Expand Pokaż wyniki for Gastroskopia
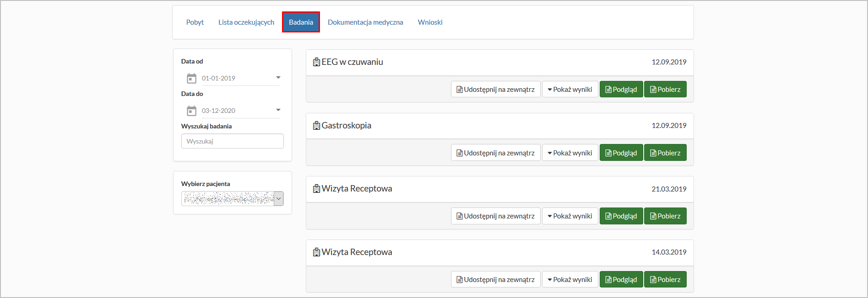The height and width of the screenshot is (298, 868). [x=570, y=153]
